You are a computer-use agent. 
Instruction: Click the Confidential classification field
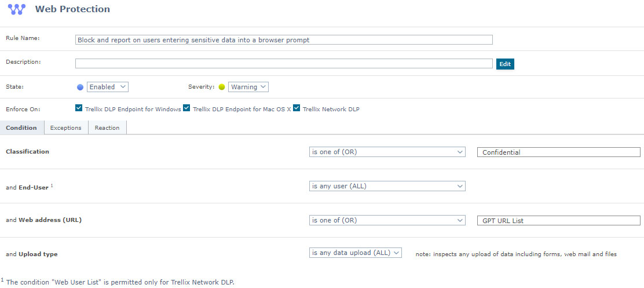[558, 152]
